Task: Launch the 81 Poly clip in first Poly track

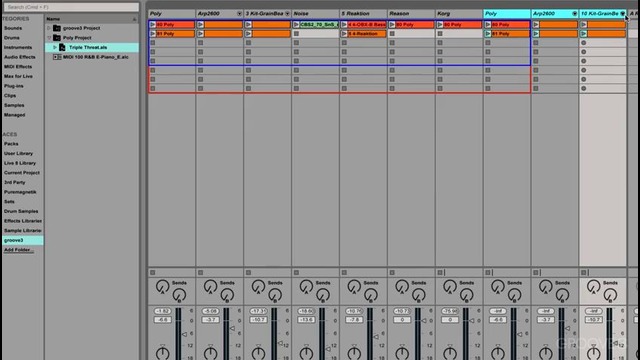Action: click(x=153, y=34)
